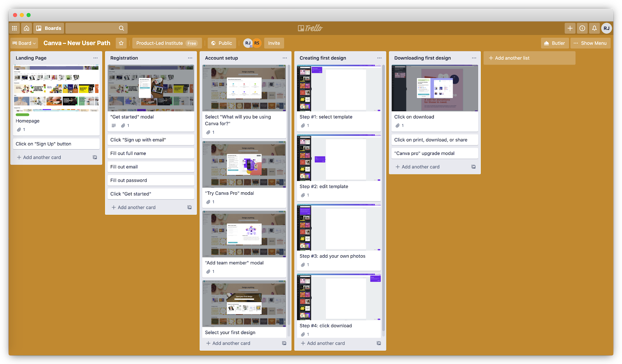
Task: Open Show Menu on the right
Action: point(590,43)
